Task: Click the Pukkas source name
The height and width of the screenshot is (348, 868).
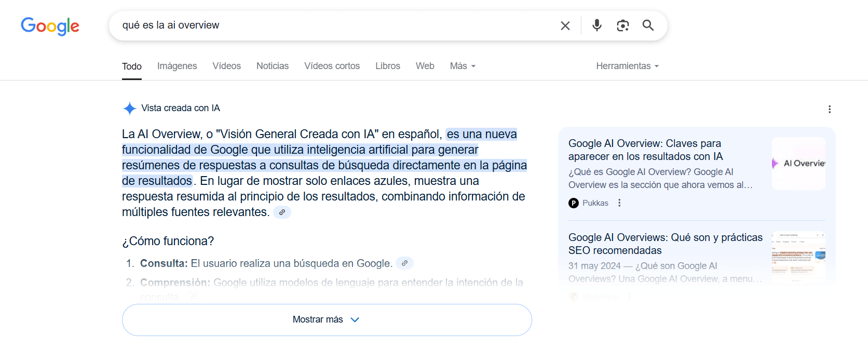Action: [595, 203]
